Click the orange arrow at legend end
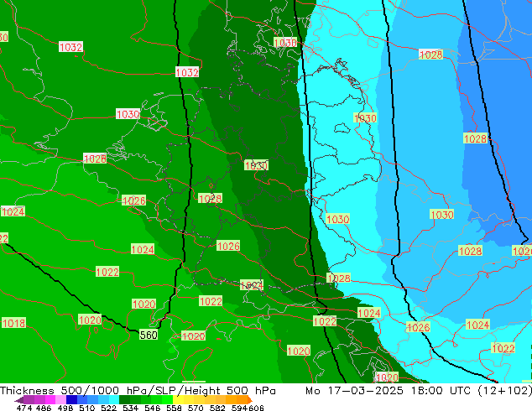The height and width of the screenshot is (411, 532). [250, 399]
